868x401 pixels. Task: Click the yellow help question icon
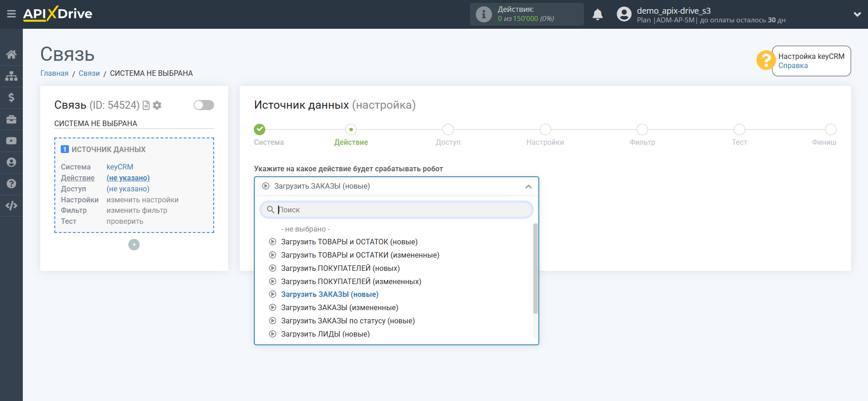766,60
